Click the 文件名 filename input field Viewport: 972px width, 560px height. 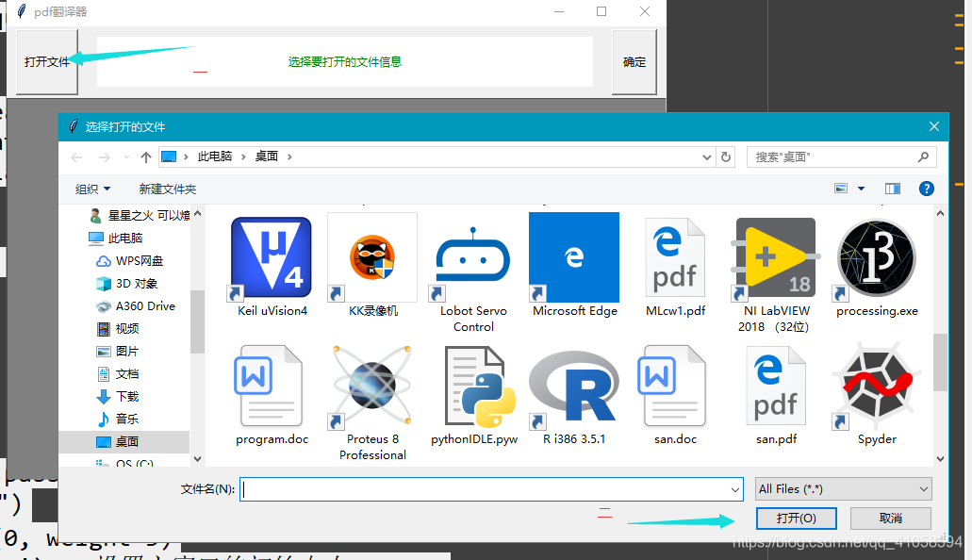485,489
